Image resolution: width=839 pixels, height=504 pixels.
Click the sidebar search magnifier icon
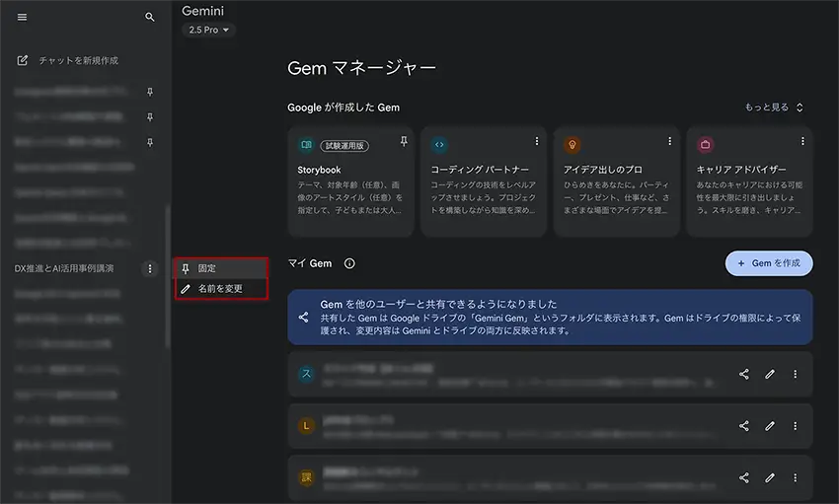[x=150, y=17]
